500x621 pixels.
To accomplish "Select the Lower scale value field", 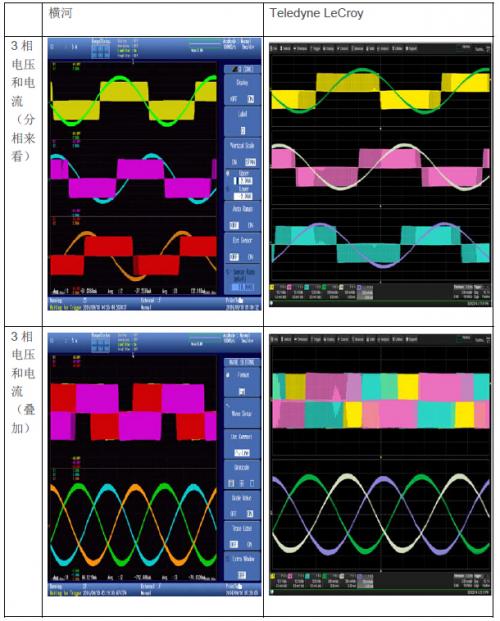I will (243, 196).
